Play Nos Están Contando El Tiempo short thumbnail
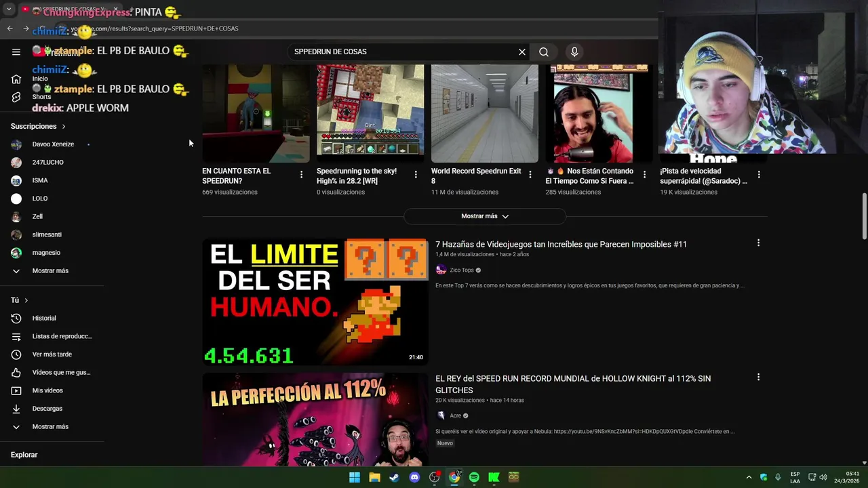This screenshot has height=488, width=868. point(599,114)
